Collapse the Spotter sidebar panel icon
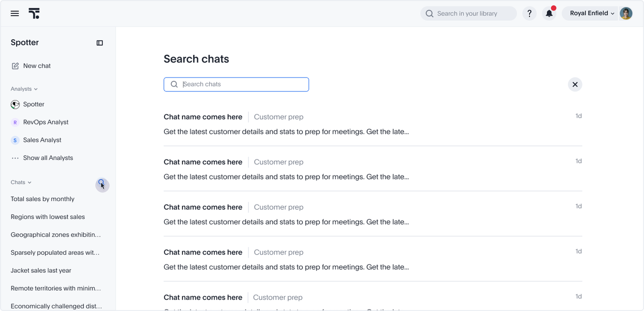This screenshot has width=644, height=311. (x=100, y=43)
